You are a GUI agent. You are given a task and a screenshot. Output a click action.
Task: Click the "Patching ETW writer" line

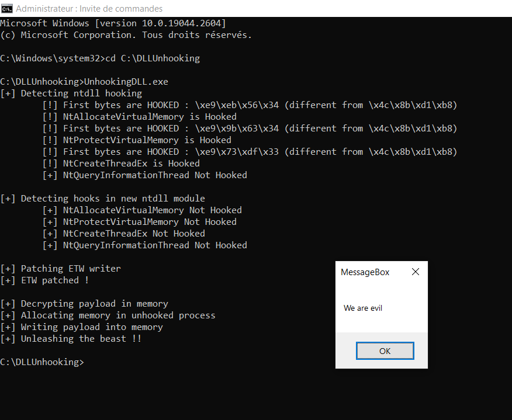tap(71, 269)
